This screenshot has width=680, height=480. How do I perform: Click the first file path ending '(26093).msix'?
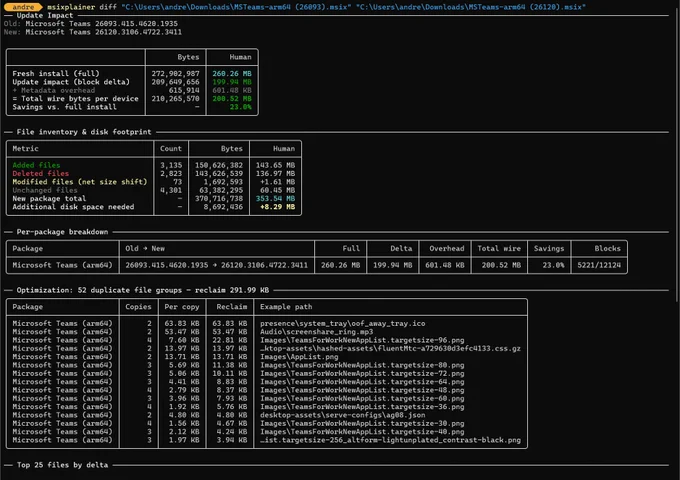click(x=236, y=7)
